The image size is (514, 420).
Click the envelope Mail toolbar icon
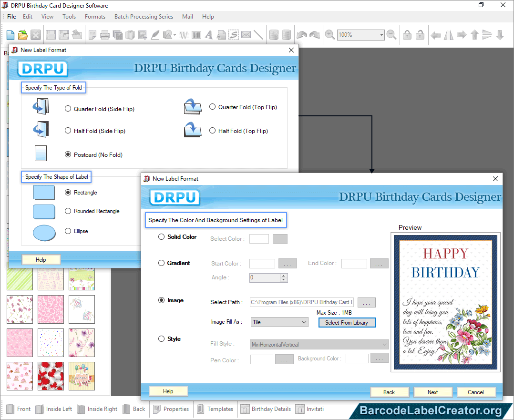tap(246, 35)
